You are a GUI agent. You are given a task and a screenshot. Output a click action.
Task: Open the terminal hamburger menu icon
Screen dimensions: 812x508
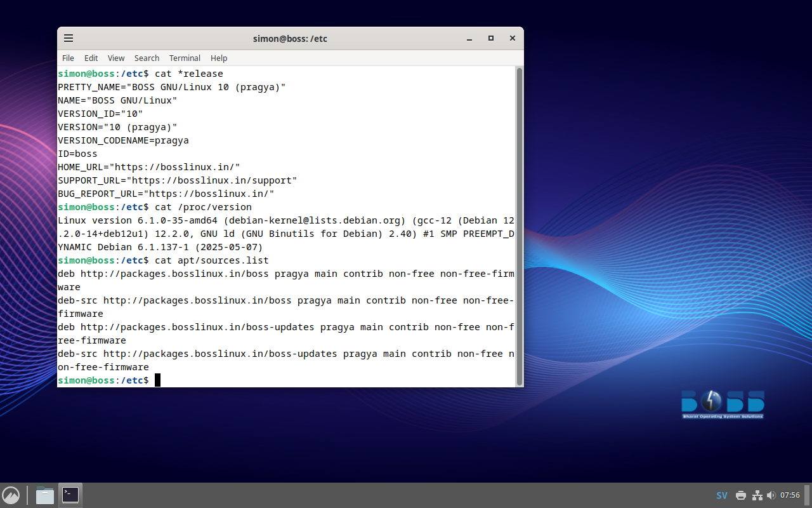(x=69, y=38)
